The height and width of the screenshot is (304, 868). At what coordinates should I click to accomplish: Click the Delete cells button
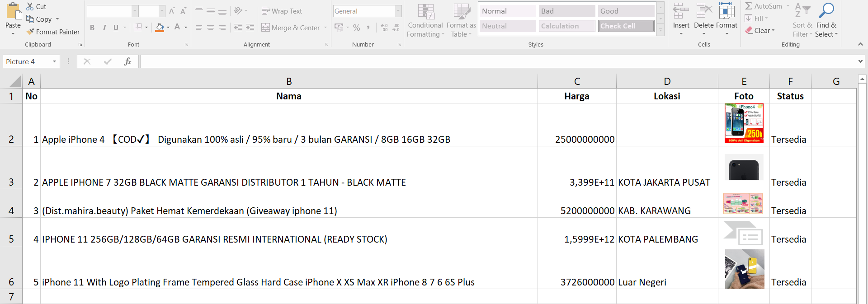[704, 19]
